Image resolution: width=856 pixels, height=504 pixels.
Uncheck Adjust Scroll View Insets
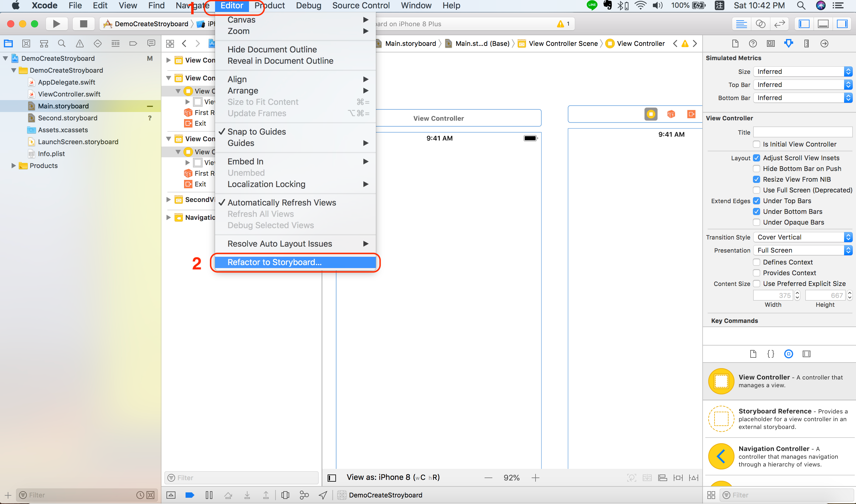click(757, 158)
